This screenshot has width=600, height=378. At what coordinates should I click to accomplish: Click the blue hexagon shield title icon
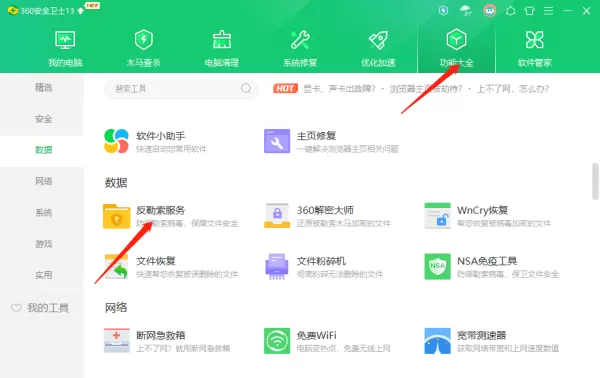pyautogui.click(x=443, y=11)
